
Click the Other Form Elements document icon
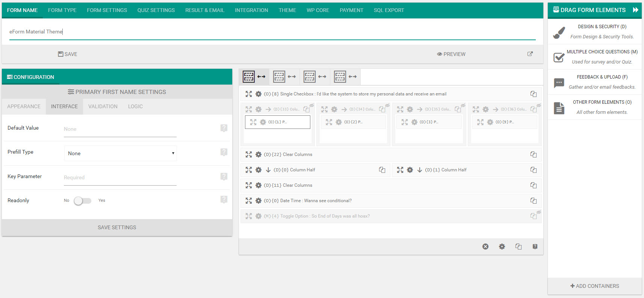(559, 108)
